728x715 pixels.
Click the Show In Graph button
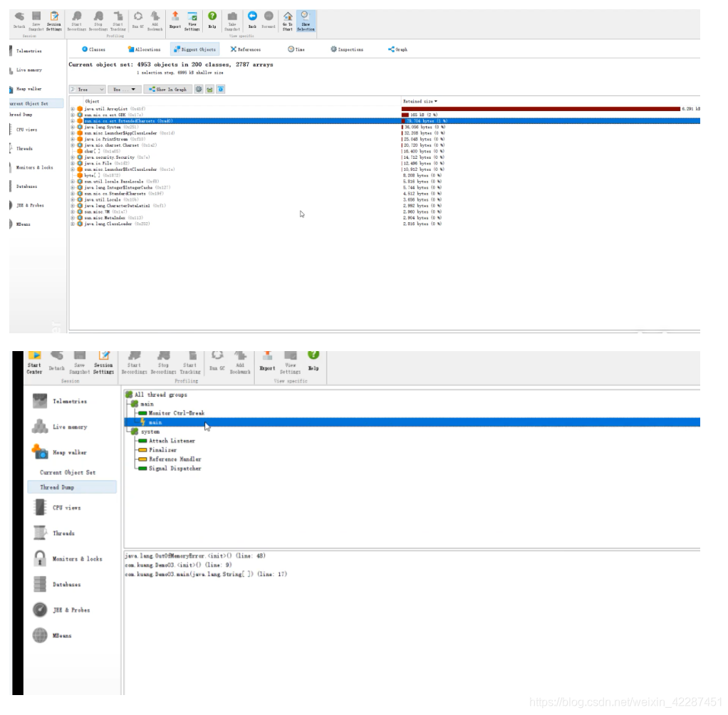click(167, 89)
